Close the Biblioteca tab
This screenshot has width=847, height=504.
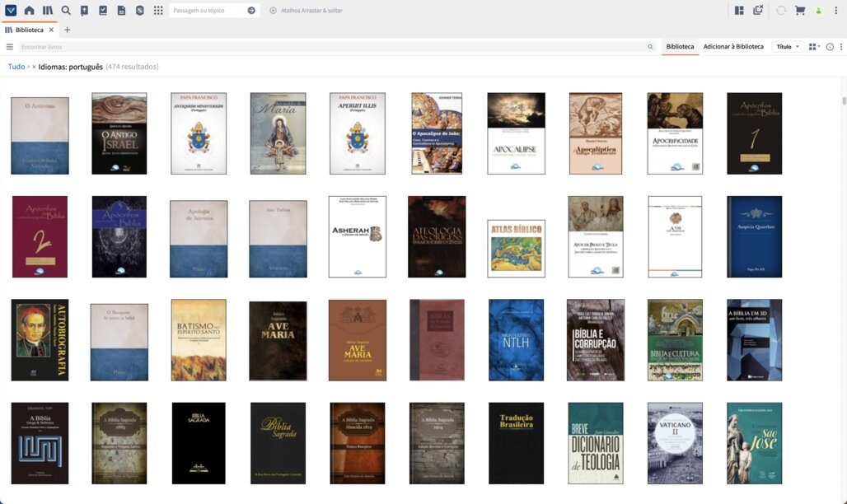click(x=51, y=30)
